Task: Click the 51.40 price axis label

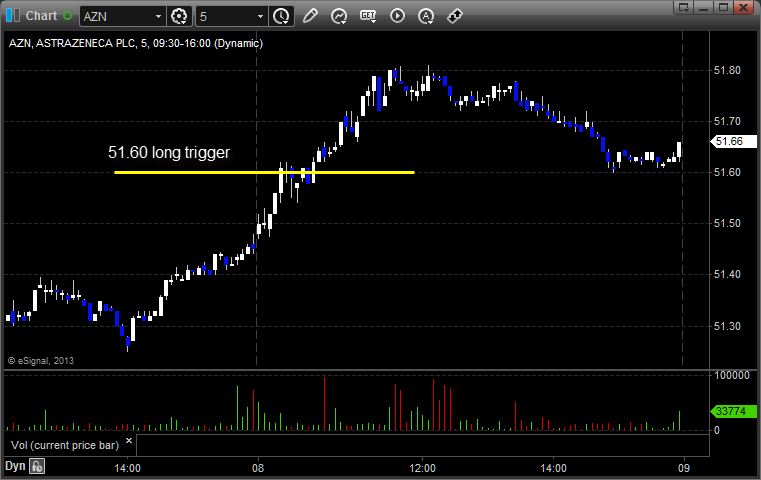Action: [x=727, y=274]
